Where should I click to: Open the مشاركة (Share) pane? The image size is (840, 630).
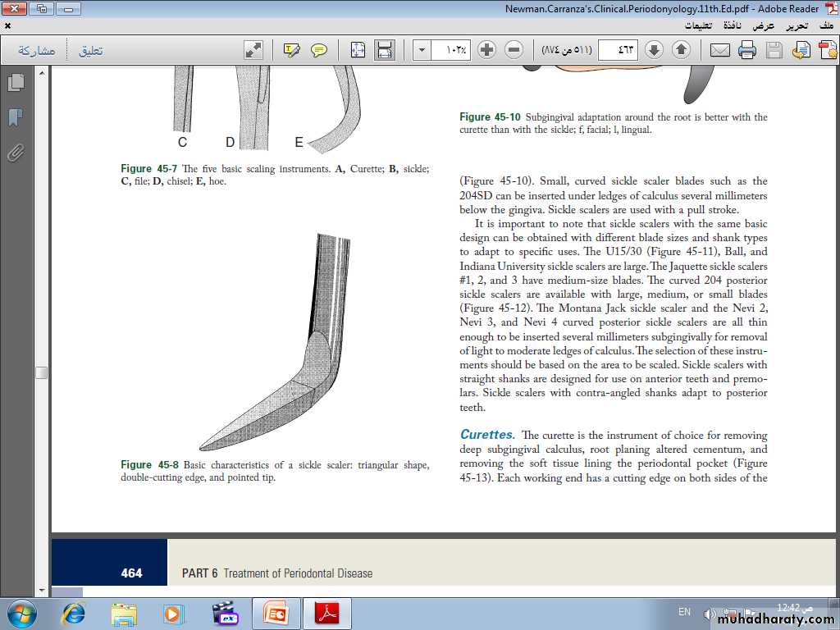(x=37, y=51)
